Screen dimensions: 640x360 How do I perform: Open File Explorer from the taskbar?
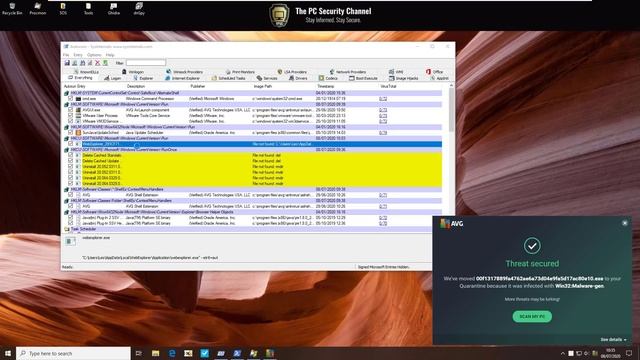(x=156, y=353)
